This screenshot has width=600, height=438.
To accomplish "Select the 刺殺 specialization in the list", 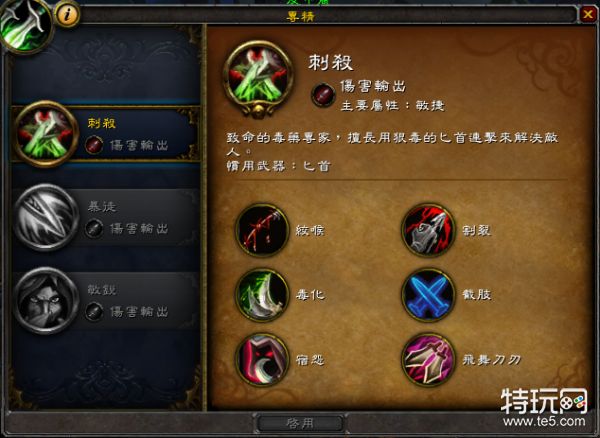I will [106, 134].
